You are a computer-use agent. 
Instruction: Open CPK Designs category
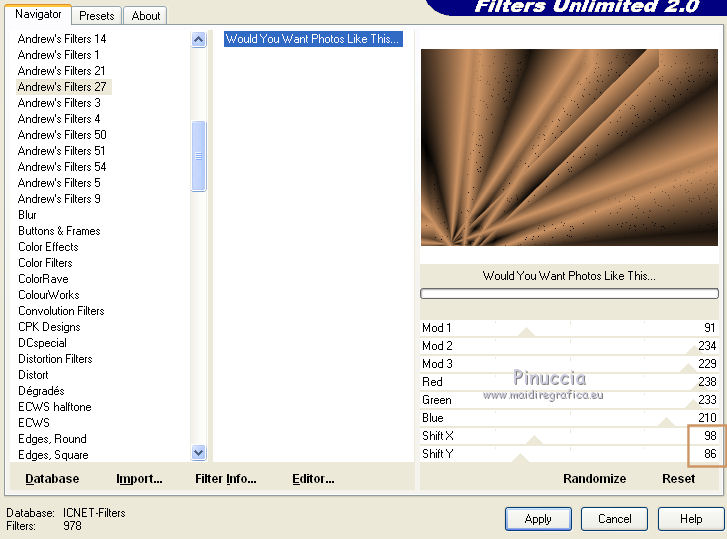click(49, 327)
